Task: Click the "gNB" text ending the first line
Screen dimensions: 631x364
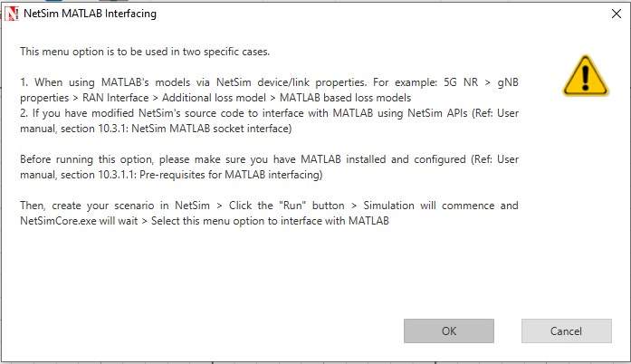Action: [x=508, y=82]
